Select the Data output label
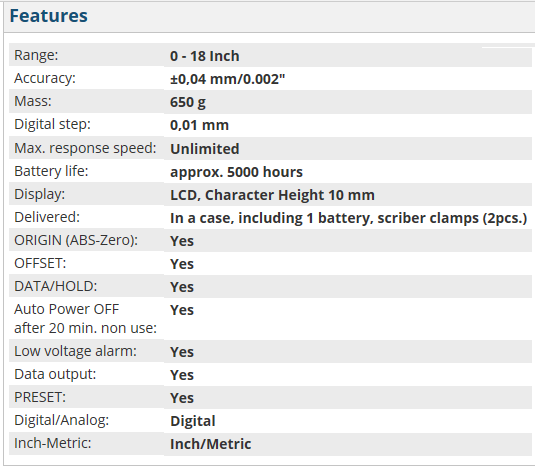This screenshot has width=535, height=466. click(55, 374)
